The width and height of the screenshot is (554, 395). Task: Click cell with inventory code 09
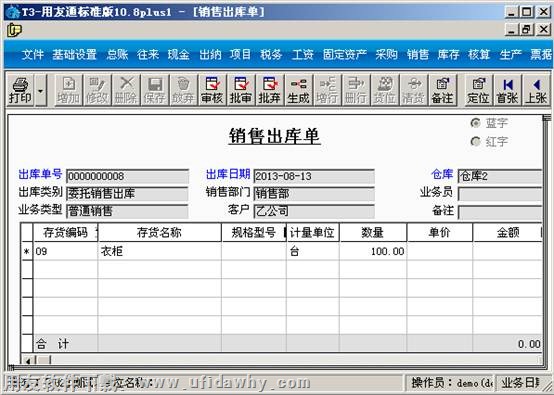coord(65,251)
